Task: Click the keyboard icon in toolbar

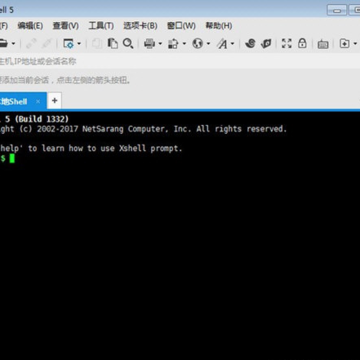Action: (323, 44)
